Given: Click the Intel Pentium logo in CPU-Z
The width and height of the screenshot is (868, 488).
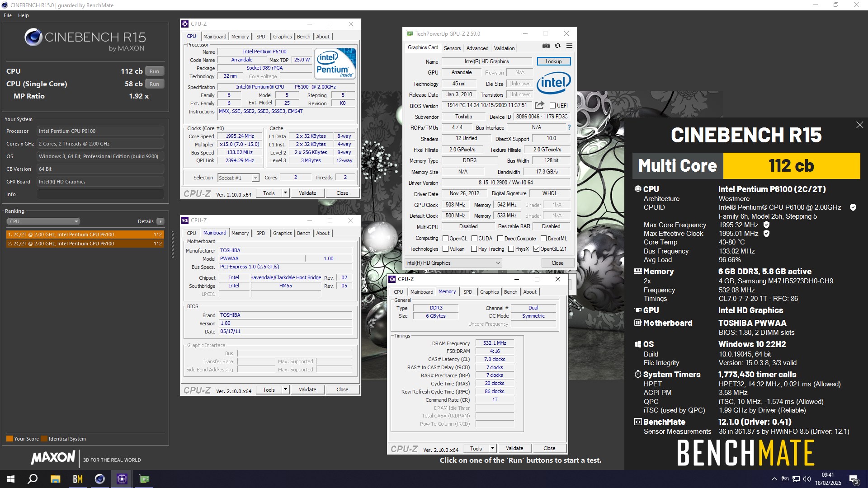Looking at the screenshot, I should [x=335, y=63].
